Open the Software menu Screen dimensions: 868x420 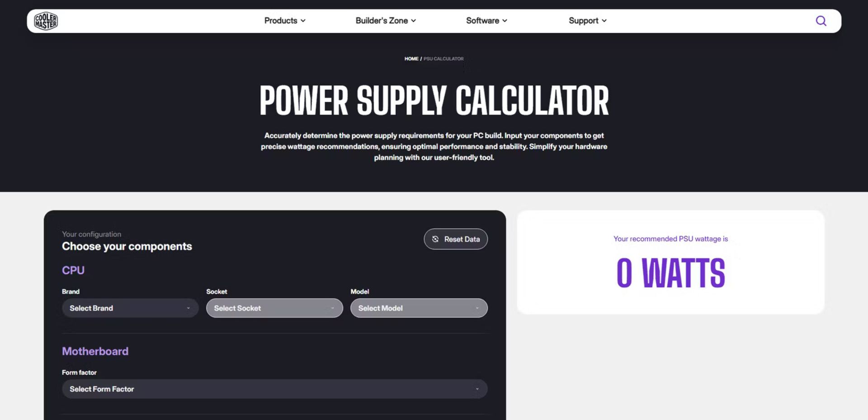point(482,21)
